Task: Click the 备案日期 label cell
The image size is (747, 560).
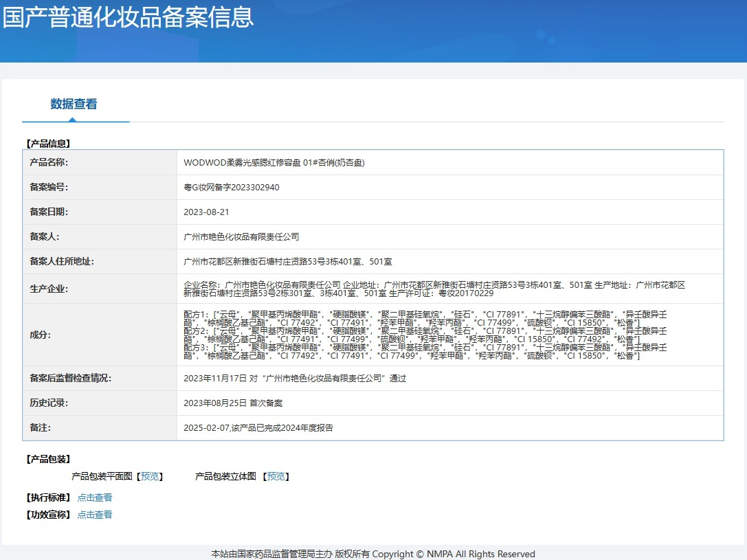Action: pos(100,212)
